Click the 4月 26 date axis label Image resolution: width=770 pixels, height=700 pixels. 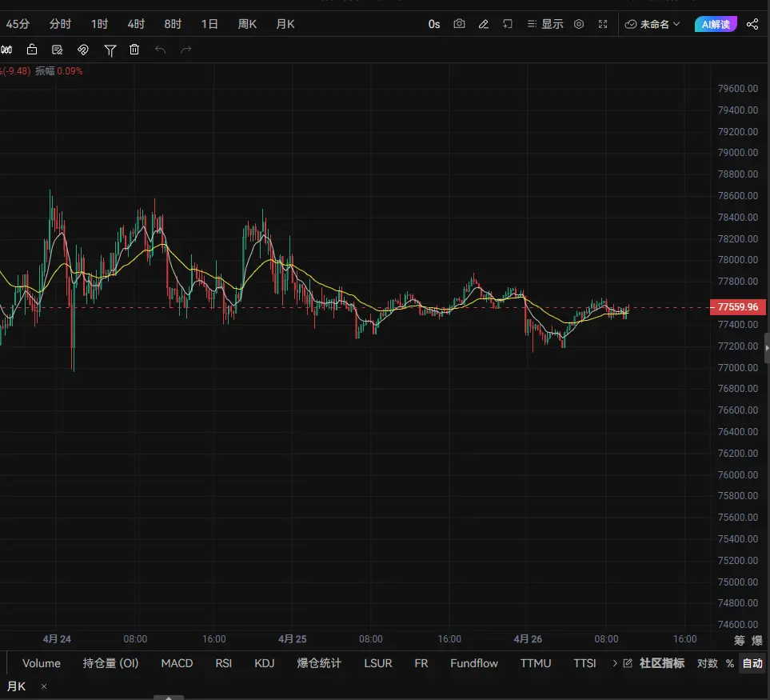point(528,638)
